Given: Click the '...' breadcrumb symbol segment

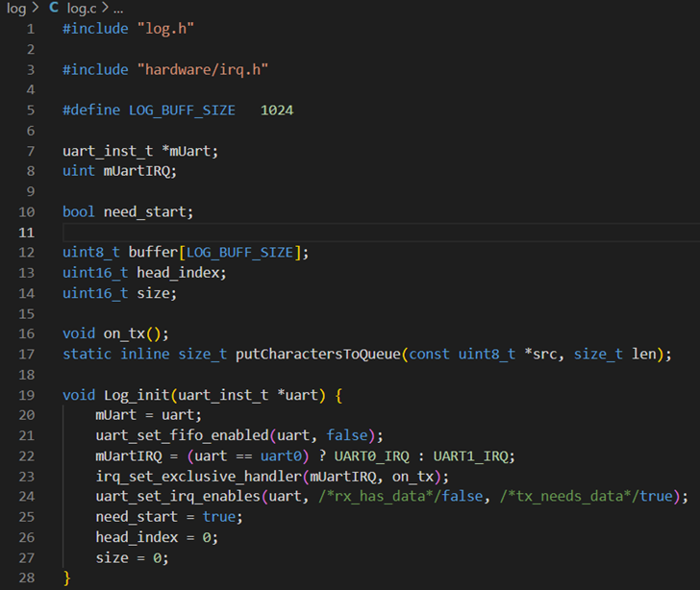Looking at the screenshot, I should tap(118, 9).
